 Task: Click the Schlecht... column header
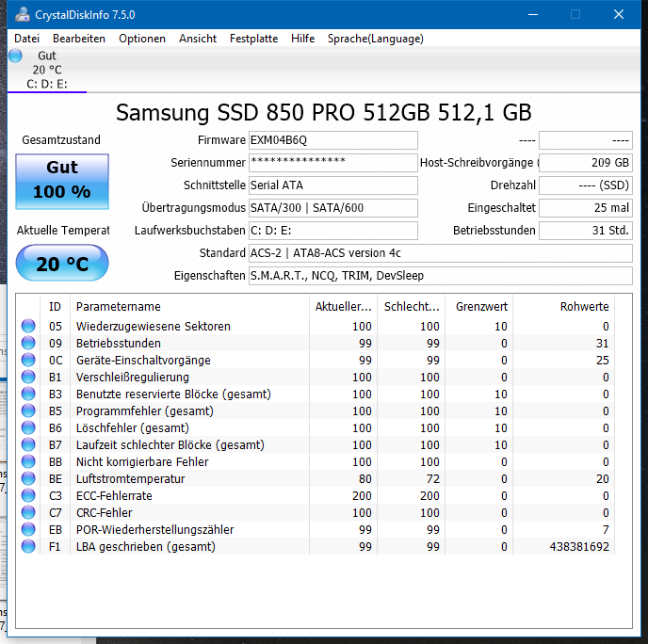[x=412, y=307]
